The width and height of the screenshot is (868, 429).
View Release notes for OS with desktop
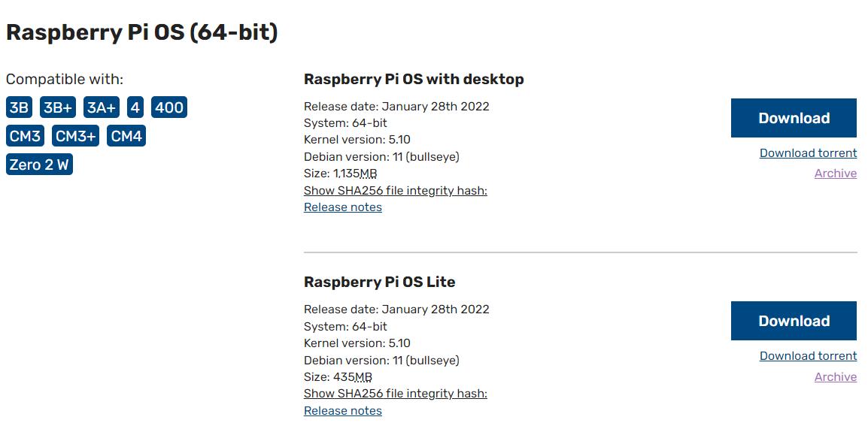tap(343, 207)
